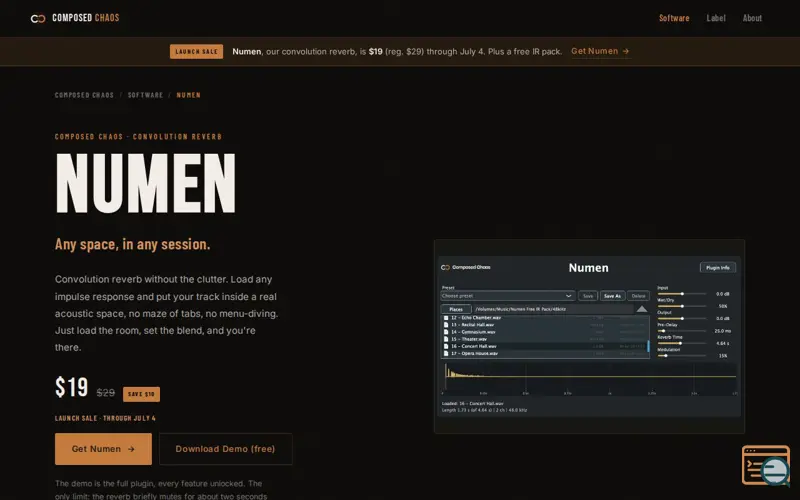Click the orange Get Numen button

(104, 449)
